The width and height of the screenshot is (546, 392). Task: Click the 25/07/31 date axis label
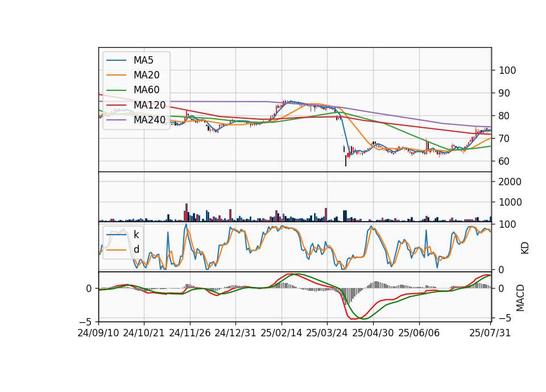click(490, 333)
